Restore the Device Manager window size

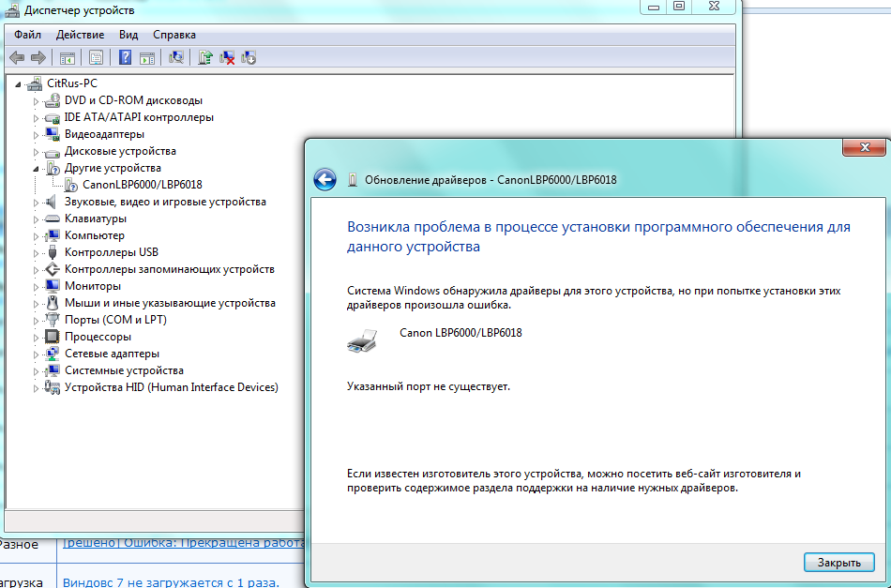click(679, 7)
